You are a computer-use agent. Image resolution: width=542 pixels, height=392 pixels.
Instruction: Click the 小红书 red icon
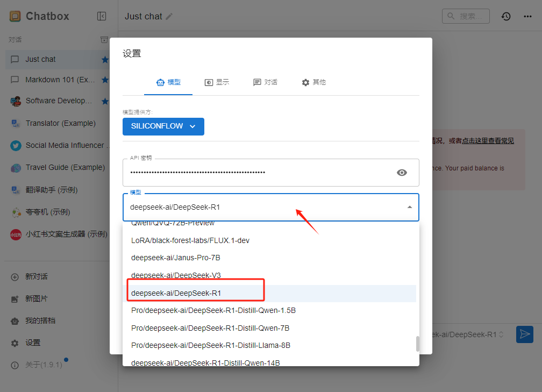tap(16, 234)
